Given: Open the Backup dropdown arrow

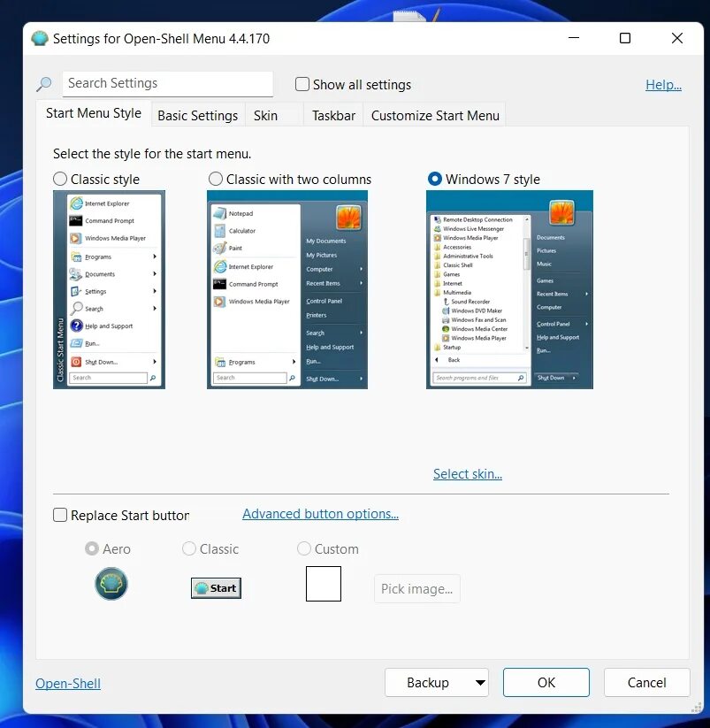Looking at the screenshot, I should 480,683.
